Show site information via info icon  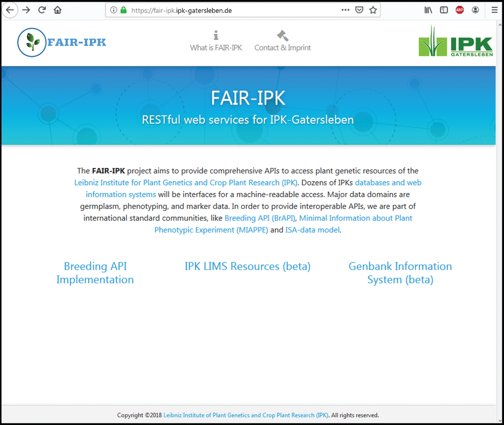coord(113,10)
